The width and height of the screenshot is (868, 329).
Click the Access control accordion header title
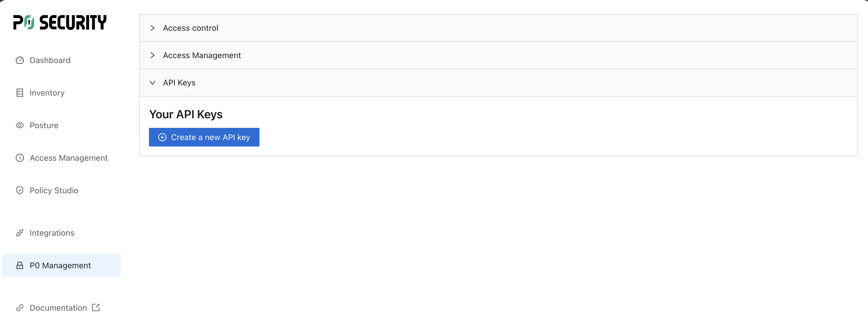[x=190, y=28]
